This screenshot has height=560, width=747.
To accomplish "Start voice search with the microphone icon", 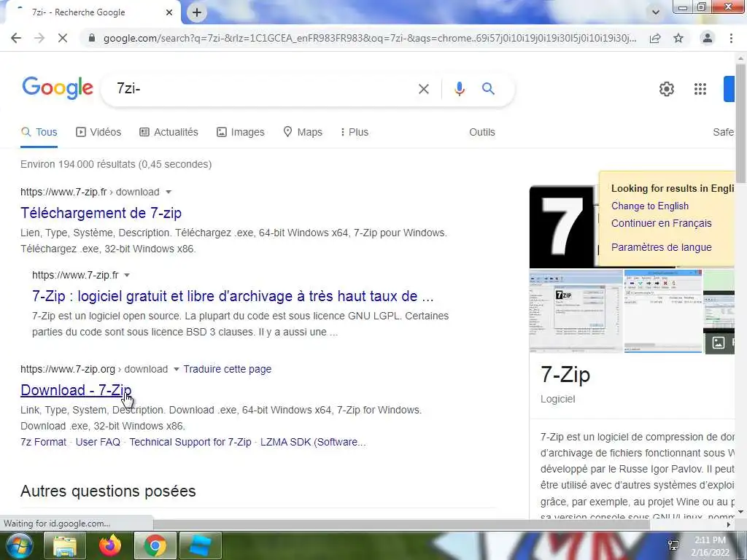I will [x=460, y=89].
